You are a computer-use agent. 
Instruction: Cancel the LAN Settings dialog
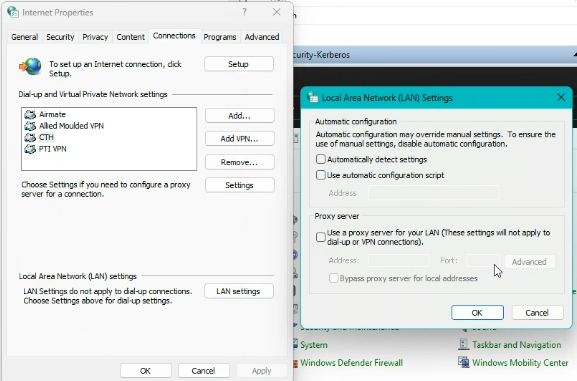(537, 313)
